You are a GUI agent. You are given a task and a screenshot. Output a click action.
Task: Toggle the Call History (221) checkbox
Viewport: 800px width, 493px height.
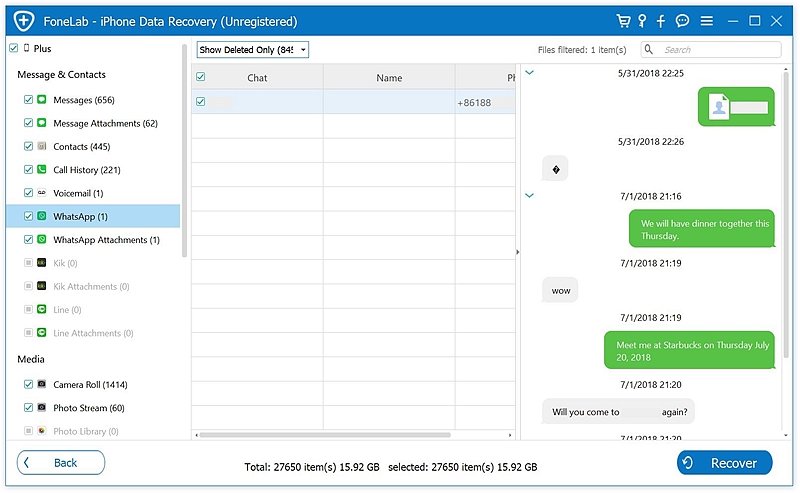[29, 169]
